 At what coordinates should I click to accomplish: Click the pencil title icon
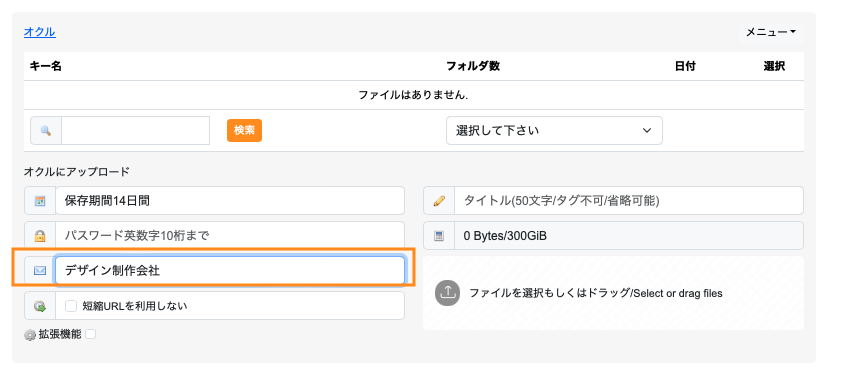439,201
